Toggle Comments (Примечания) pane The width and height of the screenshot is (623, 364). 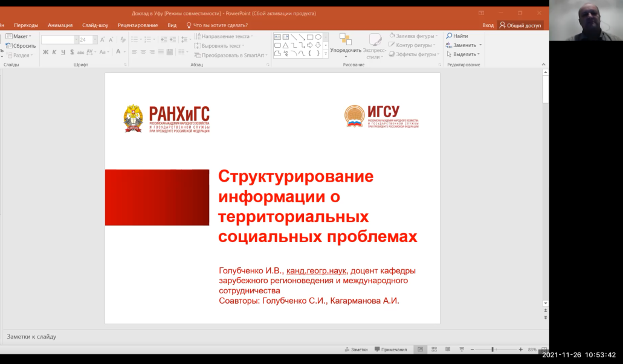click(x=390, y=350)
